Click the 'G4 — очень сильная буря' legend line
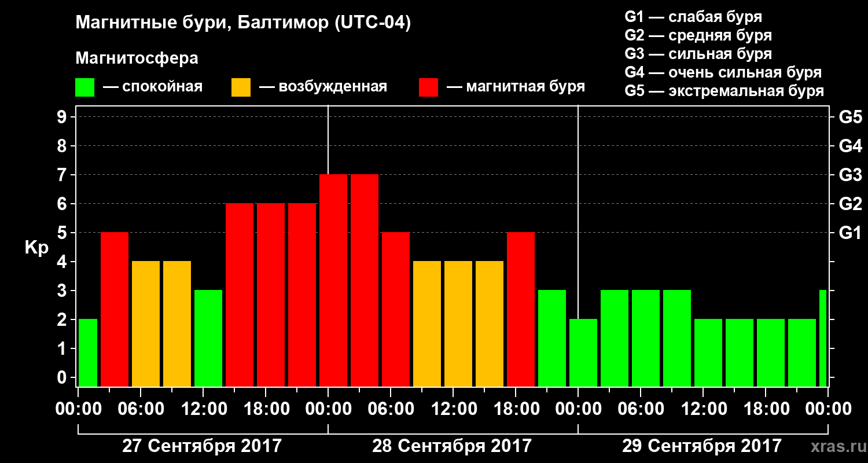Screen dimensions: 868x463 tap(723, 72)
